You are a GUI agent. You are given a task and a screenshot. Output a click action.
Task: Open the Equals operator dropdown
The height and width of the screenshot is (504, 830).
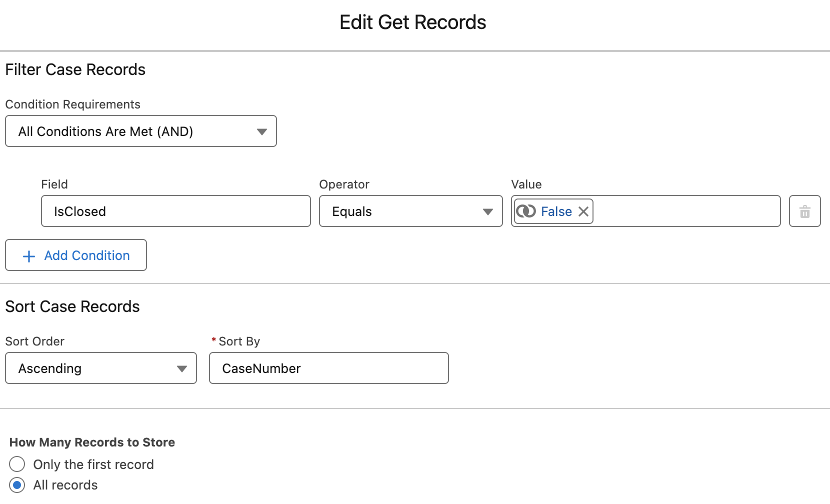pyautogui.click(x=410, y=211)
